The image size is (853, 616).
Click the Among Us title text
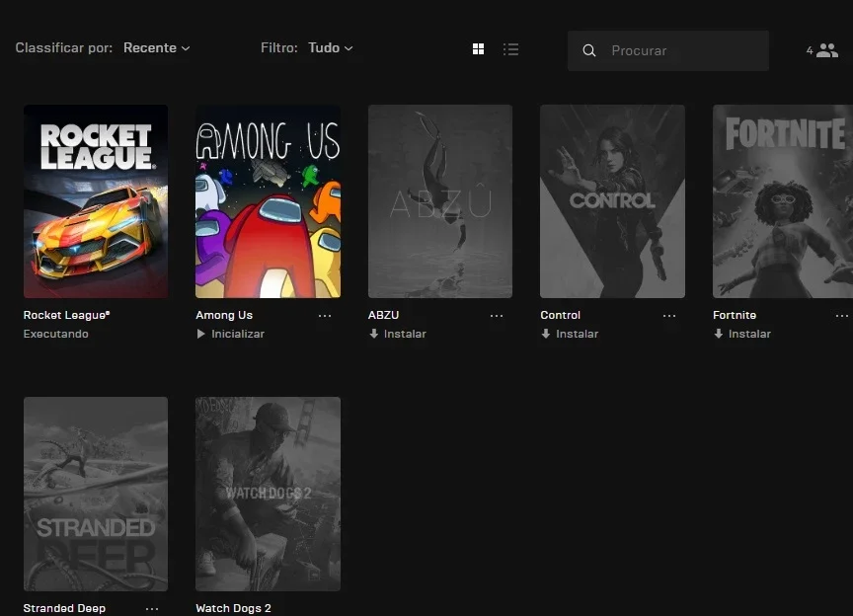coord(224,315)
